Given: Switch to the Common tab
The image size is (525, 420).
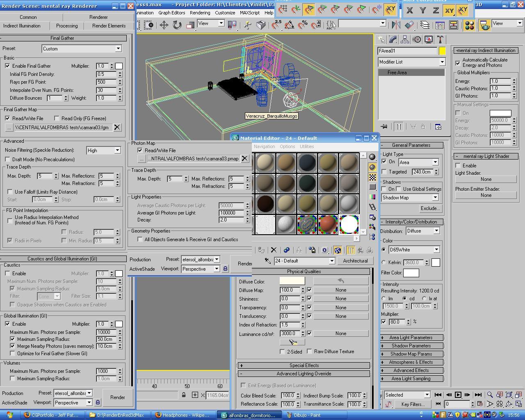Looking at the screenshot, I should click(x=28, y=17).
